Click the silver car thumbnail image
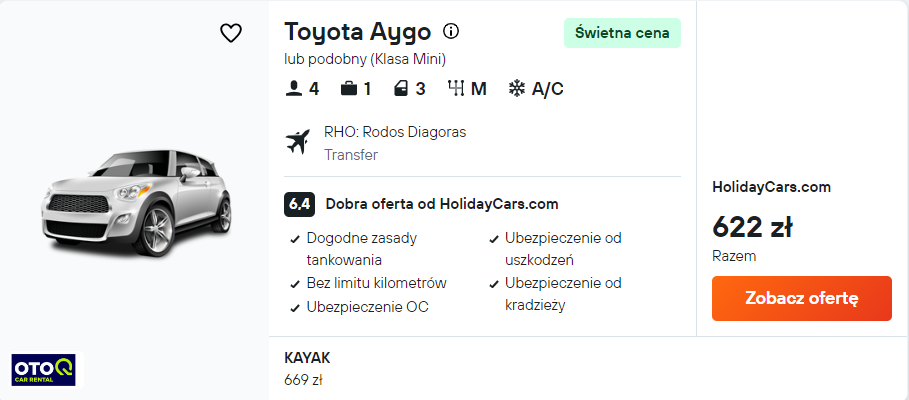 (136, 203)
